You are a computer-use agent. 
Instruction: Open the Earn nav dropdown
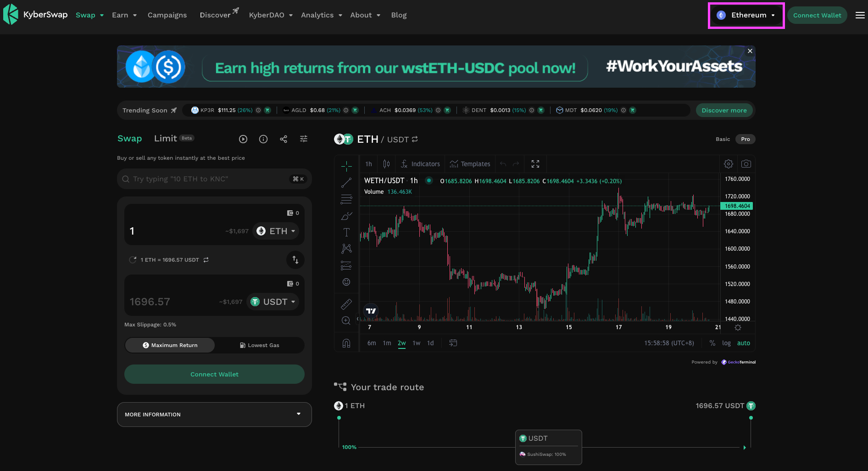(x=124, y=15)
